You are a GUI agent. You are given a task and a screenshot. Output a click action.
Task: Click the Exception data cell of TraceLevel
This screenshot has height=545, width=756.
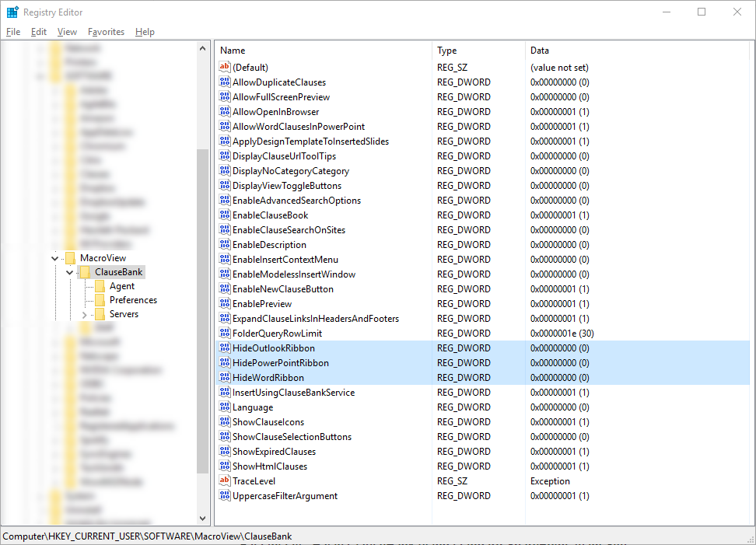click(550, 481)
